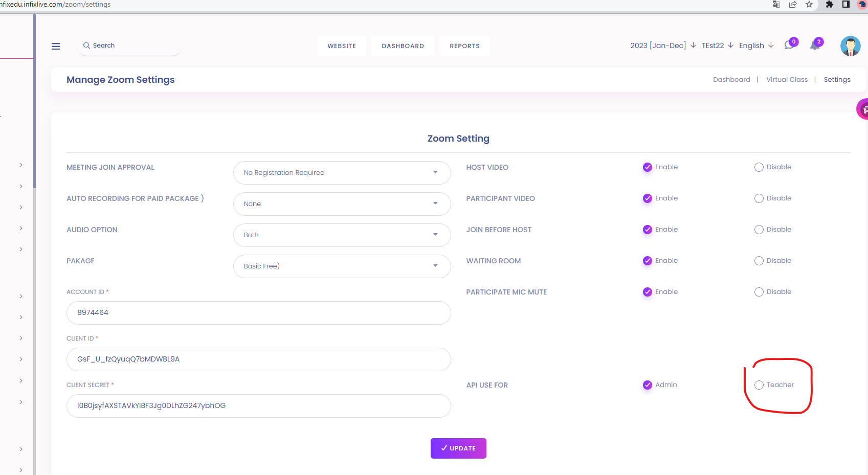Disable the Waiting Room option
The height and width of the screenshot is (475, 868).
pos(759,261)
